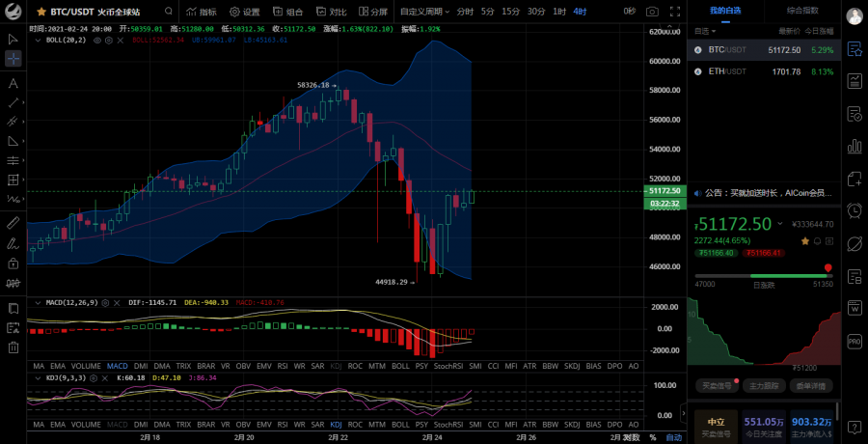Image resolution: width=868 pixels, height=444 pixels.
Task: Select the pencil brush drawing tool
Action: 14,243
